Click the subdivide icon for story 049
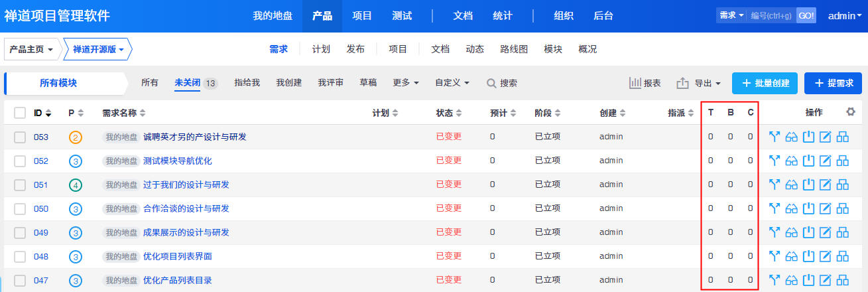Image resolution: width=868 pixels, height=292 pixels. (x=843, y=233)
